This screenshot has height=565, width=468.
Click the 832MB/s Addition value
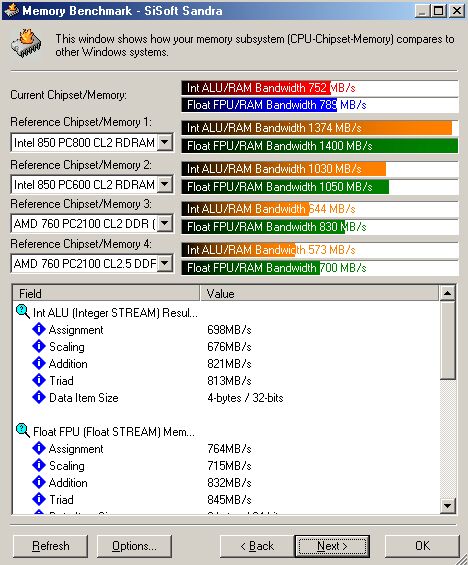(x=229, y=482)
